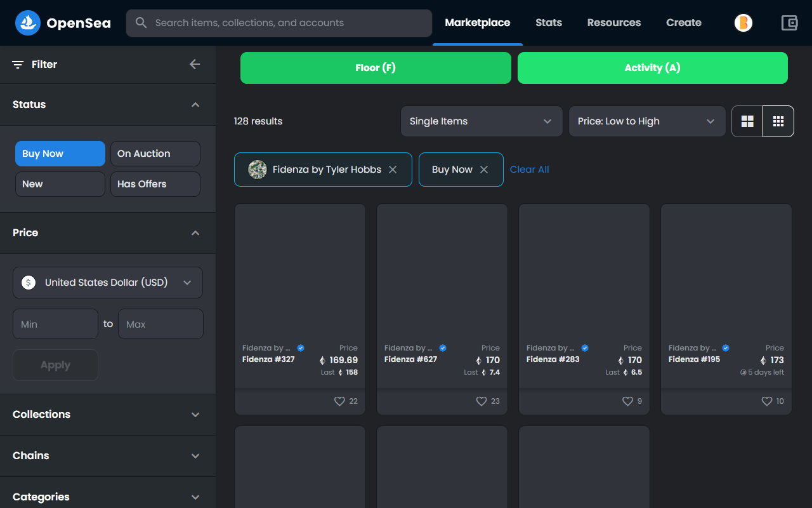Image resolution: width=812 pixels, height=508 pixels.
Task: Focus the Min price field
Action: [55, 324]
